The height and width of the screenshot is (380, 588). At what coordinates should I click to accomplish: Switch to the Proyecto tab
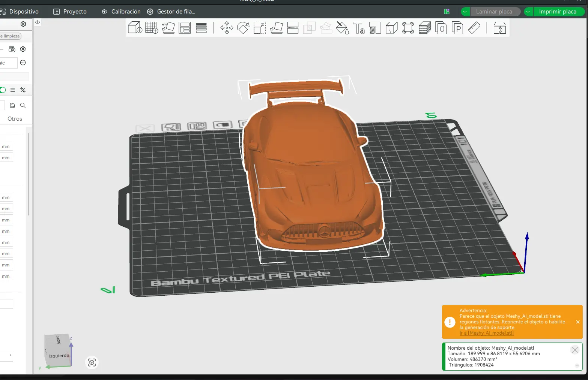click(x=70, y=12)
